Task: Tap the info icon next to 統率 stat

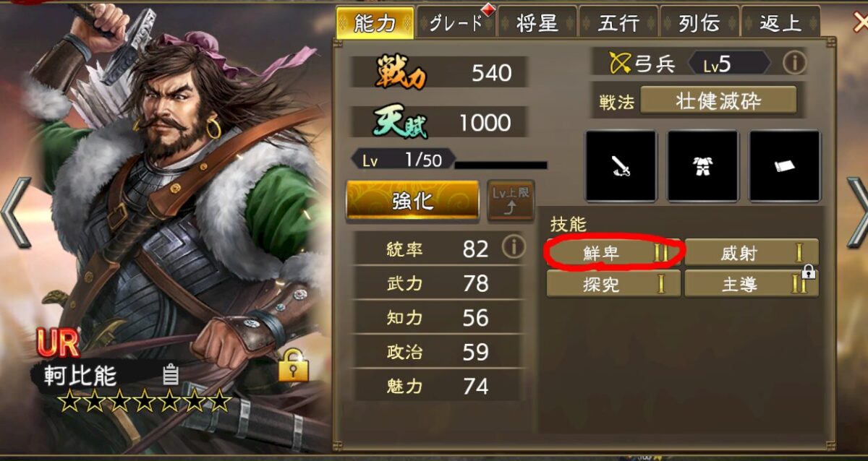Action: pos(514,248)
